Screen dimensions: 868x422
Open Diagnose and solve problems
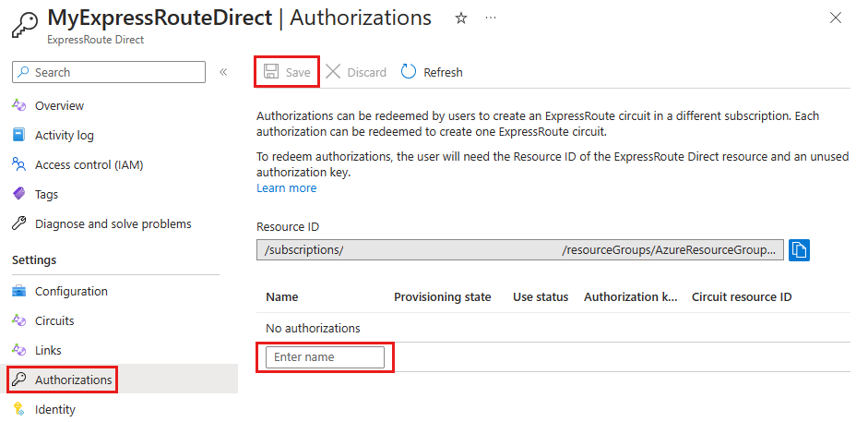coord(113,223)
